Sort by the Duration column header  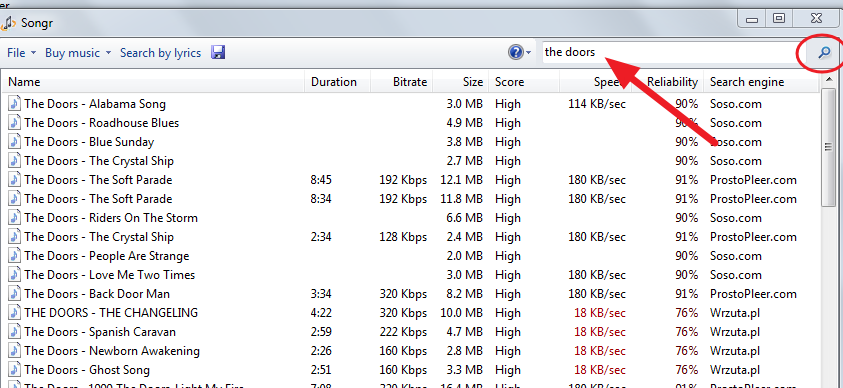[x=337, y=82]
